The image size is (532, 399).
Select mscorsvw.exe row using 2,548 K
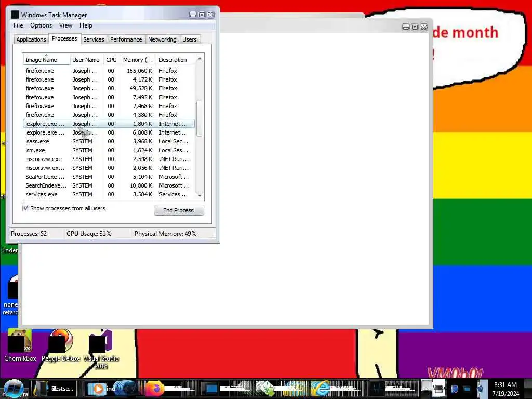pos(109,159)
